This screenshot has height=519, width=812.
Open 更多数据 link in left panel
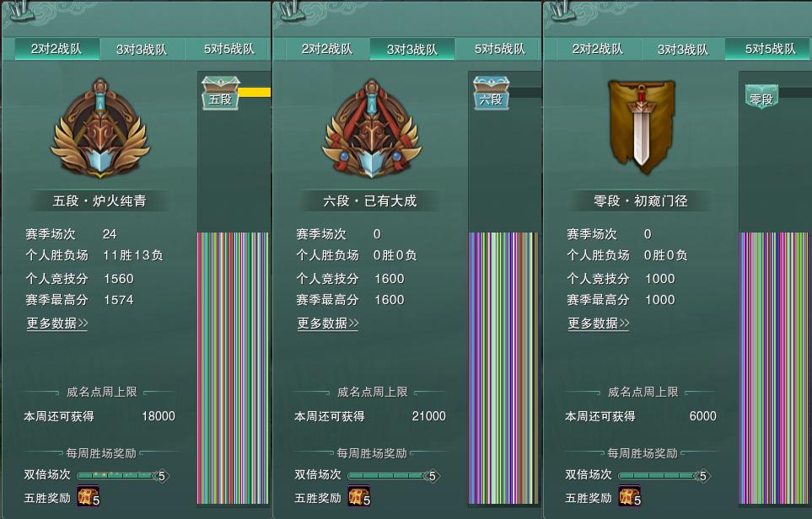tap(57, 324)
